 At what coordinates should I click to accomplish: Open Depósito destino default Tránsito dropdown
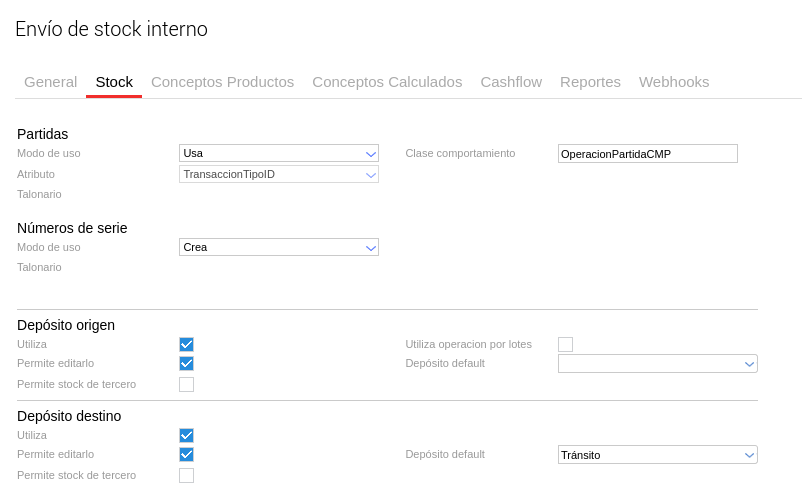(657, 455)
